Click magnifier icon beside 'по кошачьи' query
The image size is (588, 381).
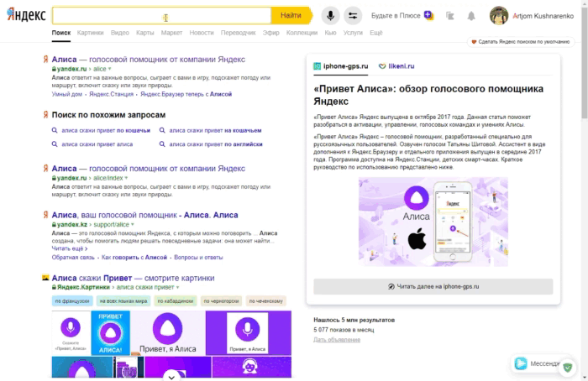(x=55, y=130)
